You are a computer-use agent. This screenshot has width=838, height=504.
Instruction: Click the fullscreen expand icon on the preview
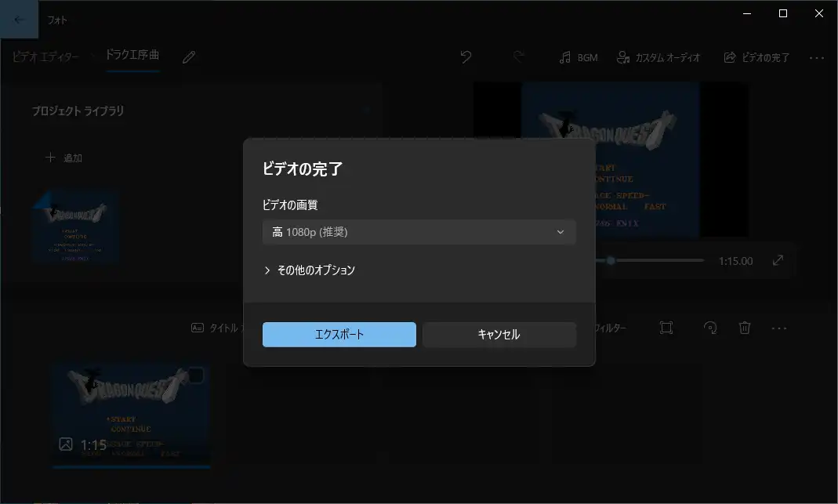coord(778,260)
